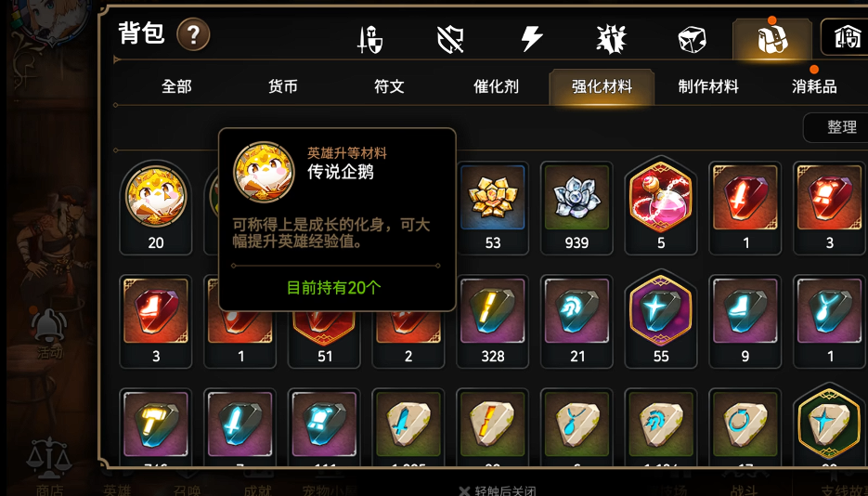The width and height of the screenshot is (868, 496).
Task: Switch to the 货币 tab
Action: [x=283, y=86]
